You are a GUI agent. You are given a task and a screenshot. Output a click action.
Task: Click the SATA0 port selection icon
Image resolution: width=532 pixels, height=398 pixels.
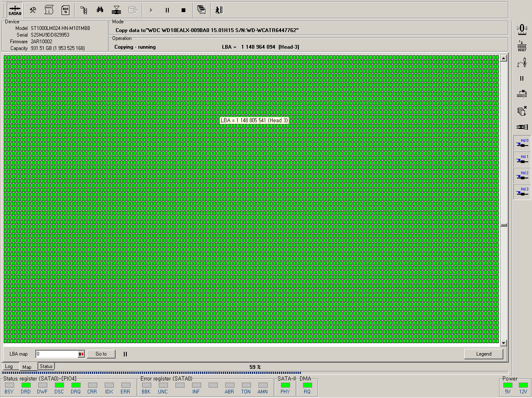(15, 10)
